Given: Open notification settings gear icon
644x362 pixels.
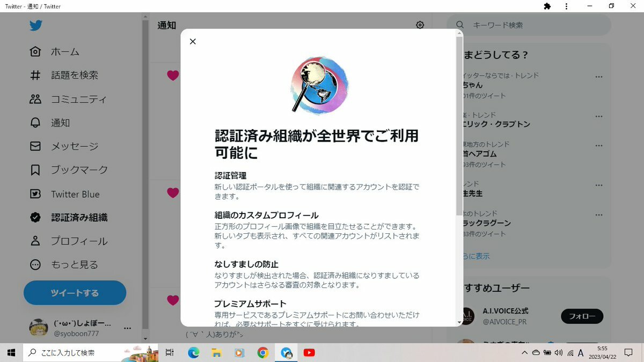Looking at the screenshot, I should tap(420, 25).
